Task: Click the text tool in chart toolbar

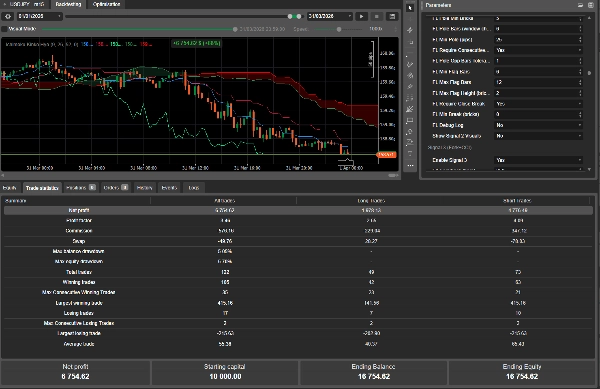Action: tap(410, 154)
